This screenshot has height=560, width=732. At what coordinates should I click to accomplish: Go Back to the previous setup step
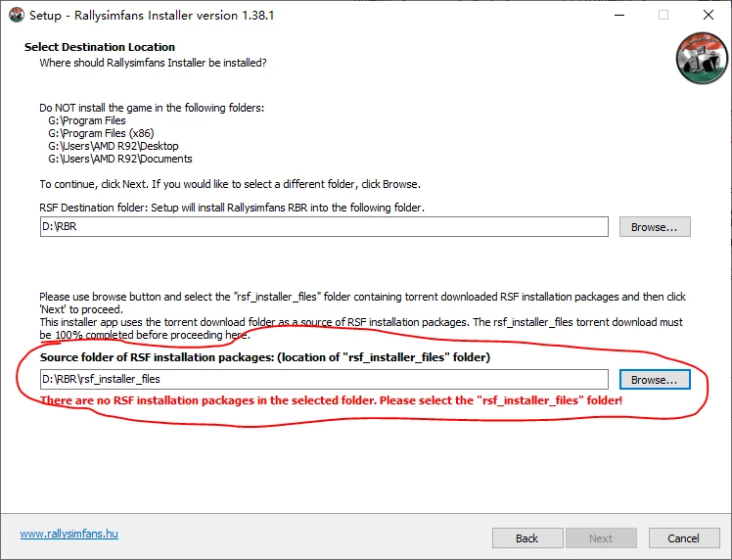click(526, 537)
